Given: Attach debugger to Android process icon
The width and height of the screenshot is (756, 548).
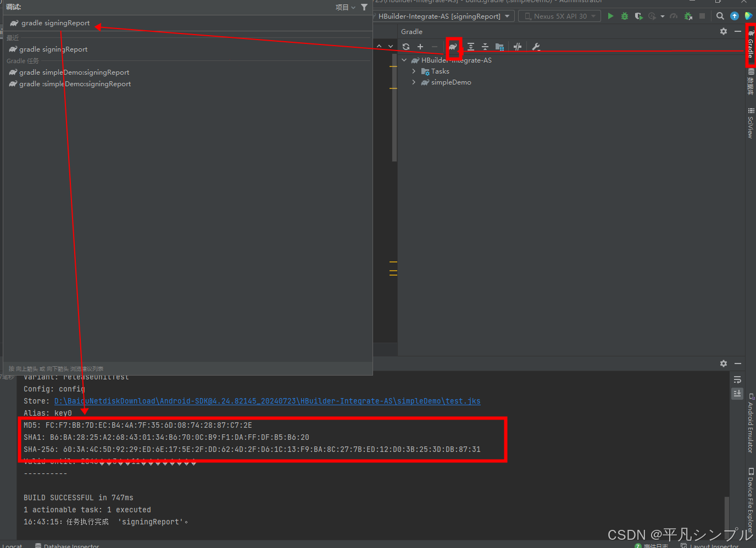Looking at the screenshot, I should pyautogui.click(x=688, y=16).
